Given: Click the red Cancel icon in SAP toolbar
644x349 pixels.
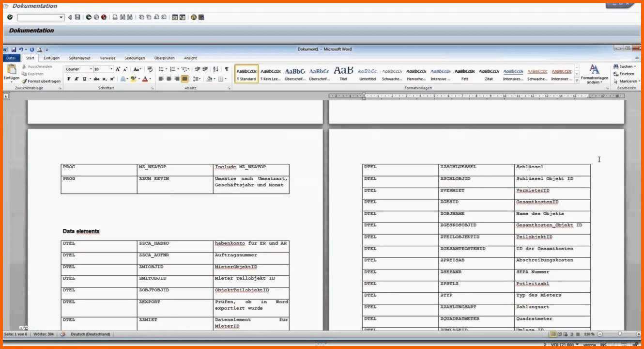Looking at the screenshot, I should 104,17.
